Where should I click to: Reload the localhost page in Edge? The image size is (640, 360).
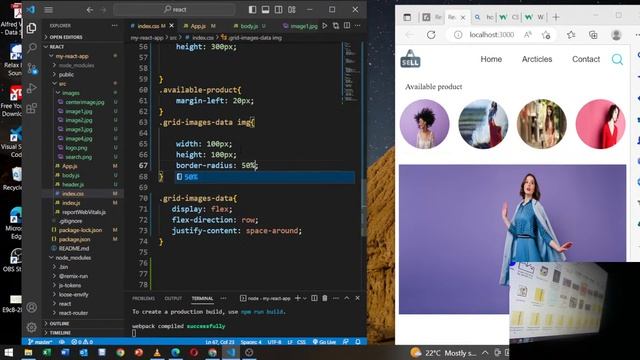point(431,35)
